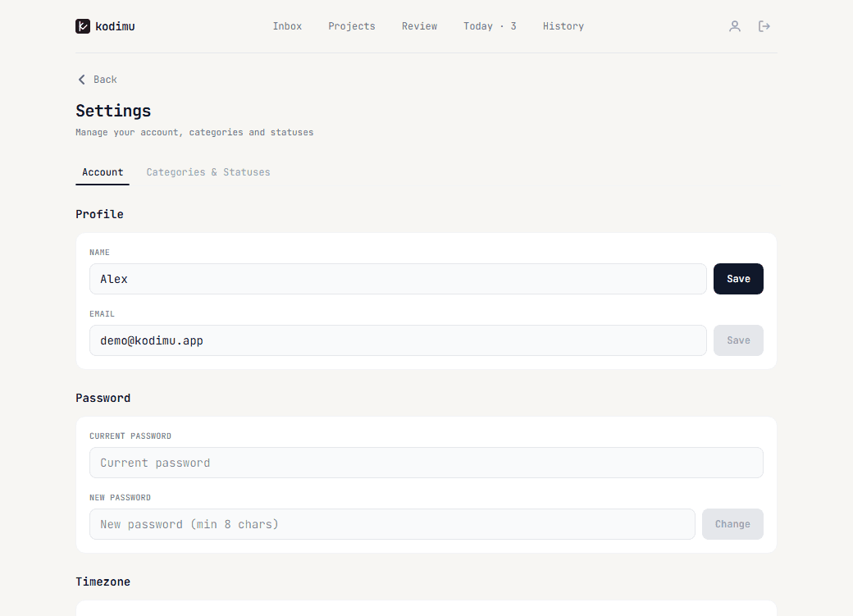The height and width of the screenshot is (616, 853).
Task: Open the Inbox navigation item
Action: click(287, 25)
